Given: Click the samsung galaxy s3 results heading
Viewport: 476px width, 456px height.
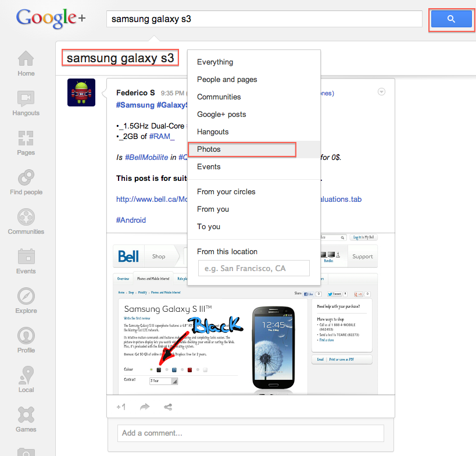Looking at the screenshot, I should pyautogui.click(x=120, y=58).
